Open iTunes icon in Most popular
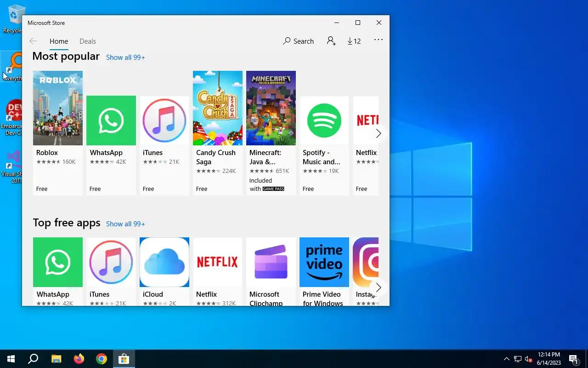This screenshot has height=368, width=588. pyautogui.click(x=164, y=121)
